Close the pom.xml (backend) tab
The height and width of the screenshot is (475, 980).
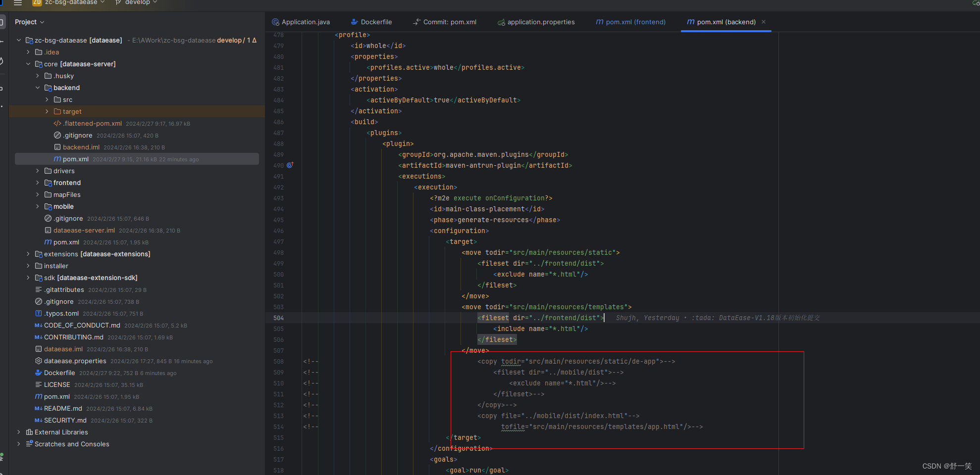(x=763, y=22)
